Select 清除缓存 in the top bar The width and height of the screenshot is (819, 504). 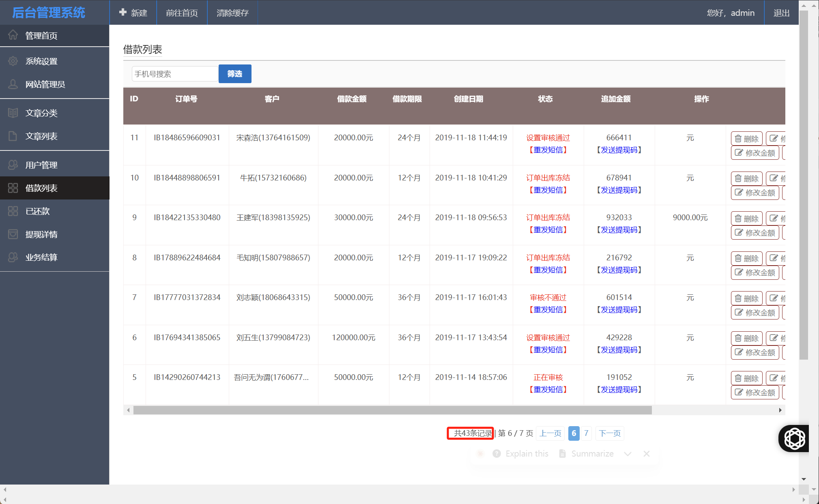(x=232, y=13)
